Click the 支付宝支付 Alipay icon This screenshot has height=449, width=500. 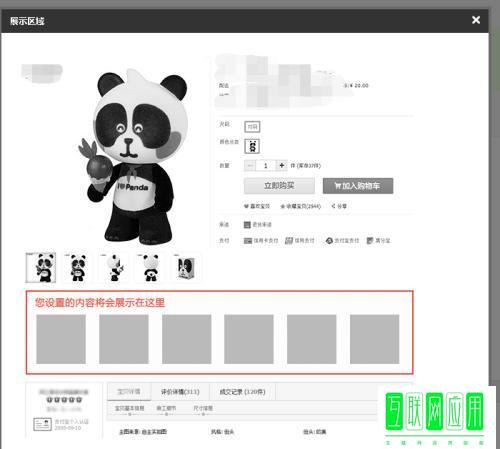(329, 240)
